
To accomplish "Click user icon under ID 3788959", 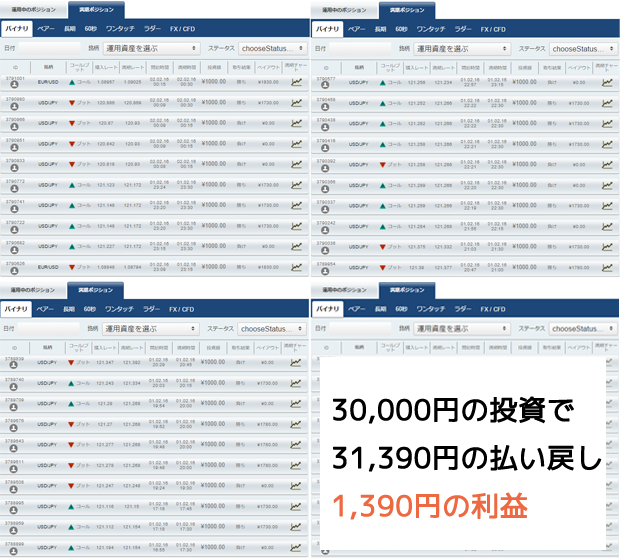I will [x=13, y=530].
